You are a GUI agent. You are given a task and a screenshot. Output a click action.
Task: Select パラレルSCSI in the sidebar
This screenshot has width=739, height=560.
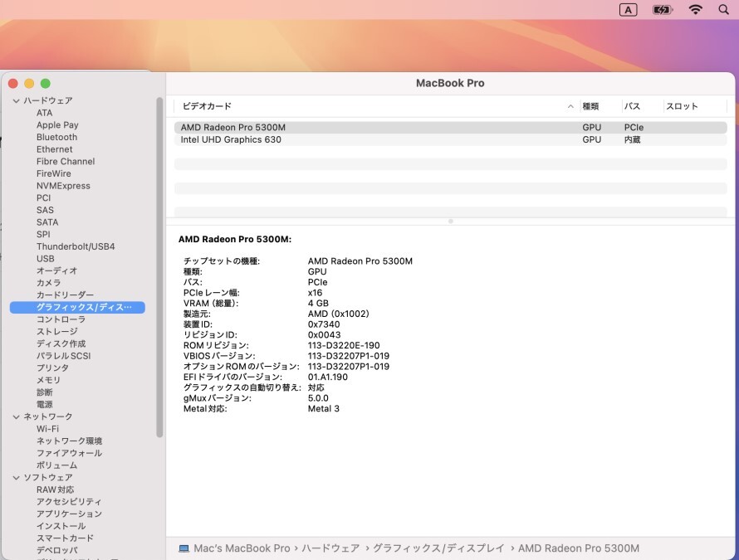pyautogui.click(x=64, y=356)
